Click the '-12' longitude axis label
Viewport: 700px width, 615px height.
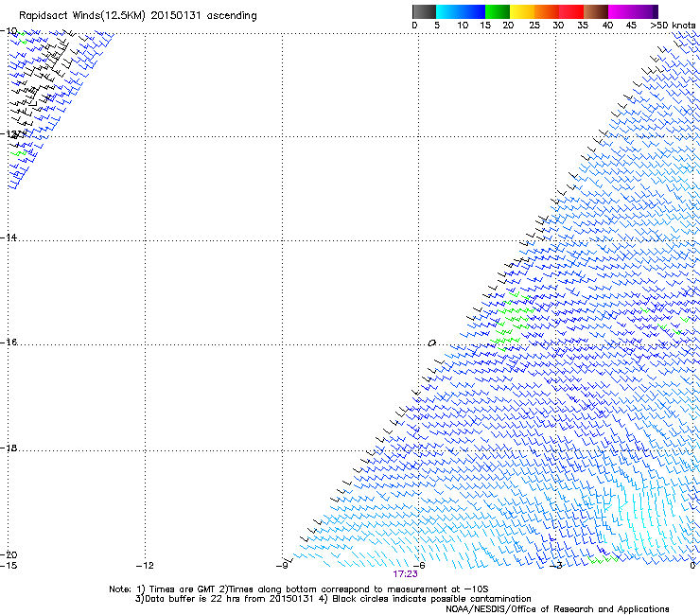(145, 566)
